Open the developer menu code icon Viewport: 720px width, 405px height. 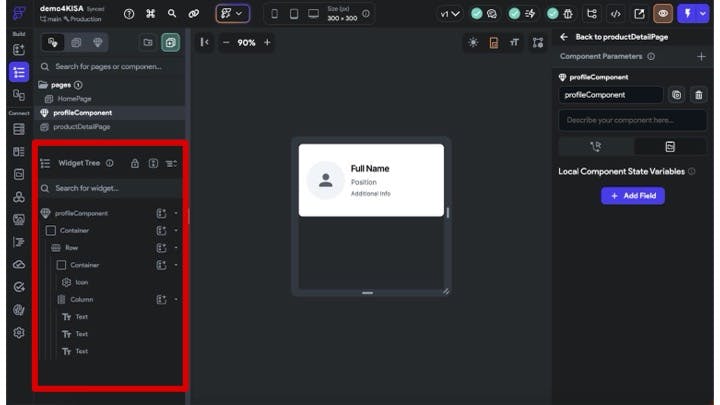point(615,14)
